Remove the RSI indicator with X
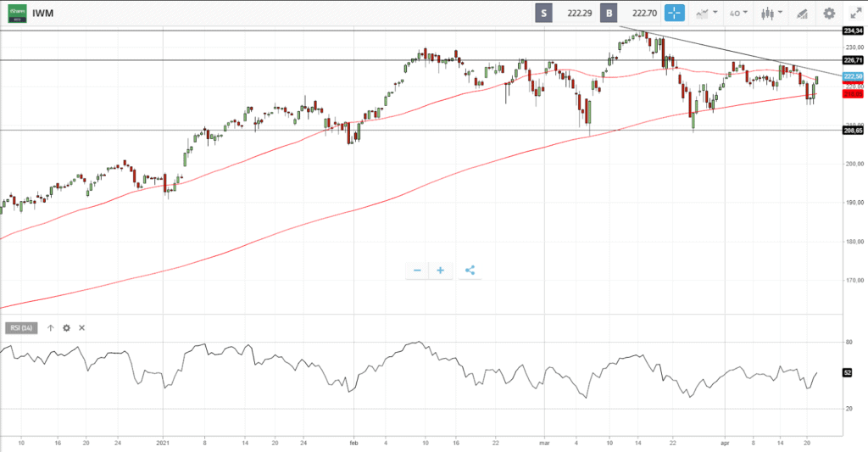This screenshot has width=868, height=452. coord(82,328)
